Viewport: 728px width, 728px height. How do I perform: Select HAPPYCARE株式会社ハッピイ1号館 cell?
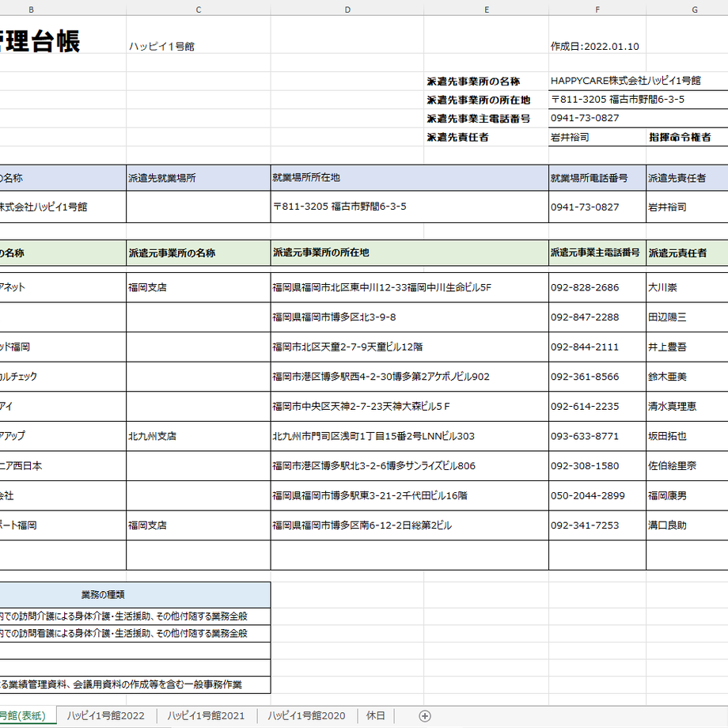pos(639,81)
